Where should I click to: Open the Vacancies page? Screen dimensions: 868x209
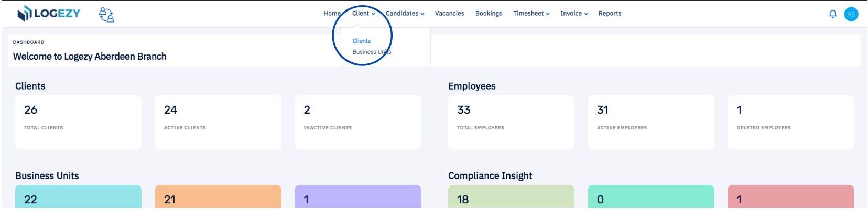(449, 14)
